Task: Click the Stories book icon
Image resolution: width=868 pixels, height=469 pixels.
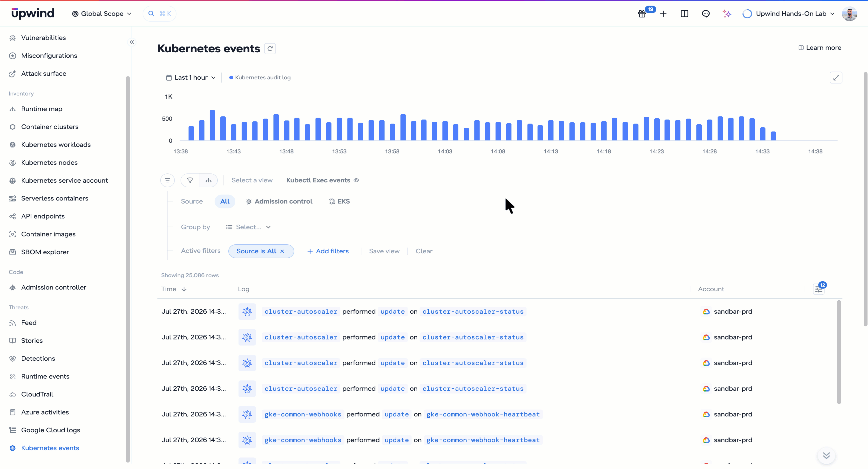Action: point(13,341)
